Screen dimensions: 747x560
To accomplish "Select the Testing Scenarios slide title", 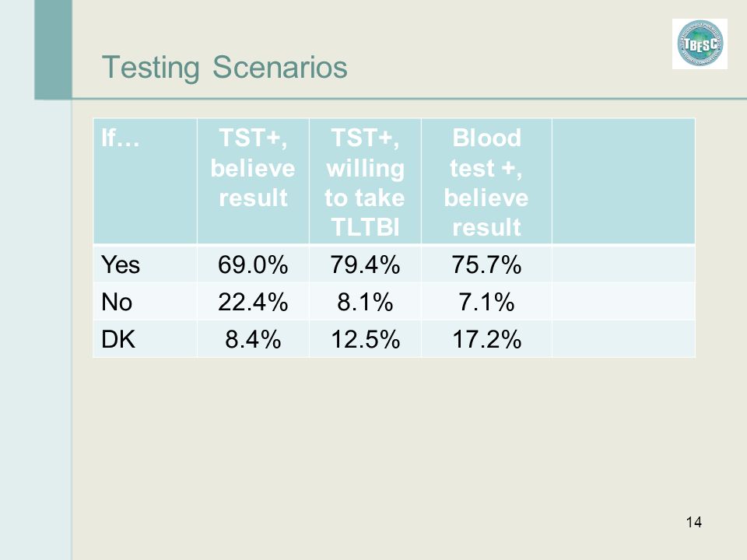I will point(224,68).
